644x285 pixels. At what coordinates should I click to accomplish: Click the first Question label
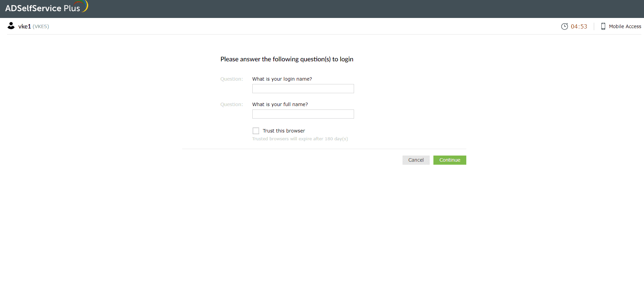click(x=231, y=79)
